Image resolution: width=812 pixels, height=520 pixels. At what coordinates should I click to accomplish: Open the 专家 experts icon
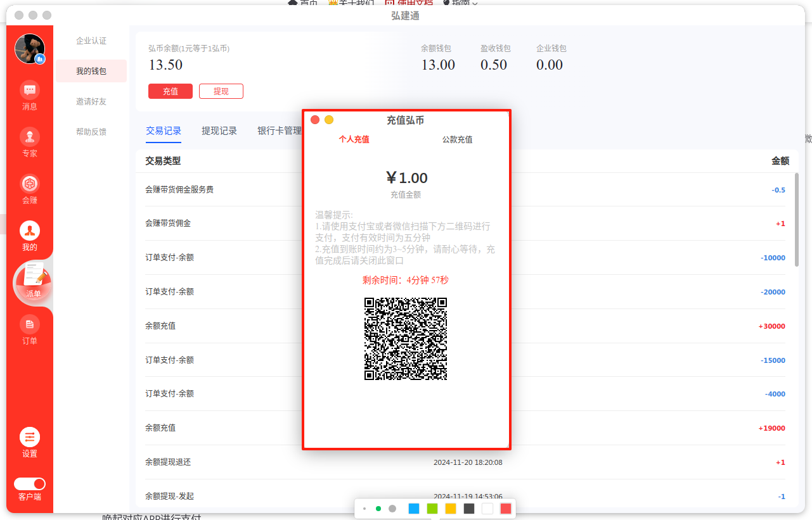coord(30,137)
